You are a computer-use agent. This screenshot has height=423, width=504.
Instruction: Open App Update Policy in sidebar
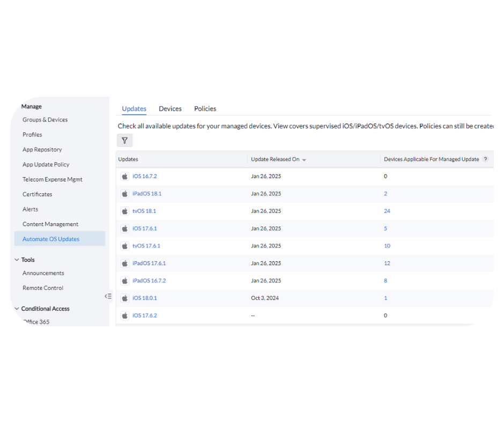click(46, 164)
